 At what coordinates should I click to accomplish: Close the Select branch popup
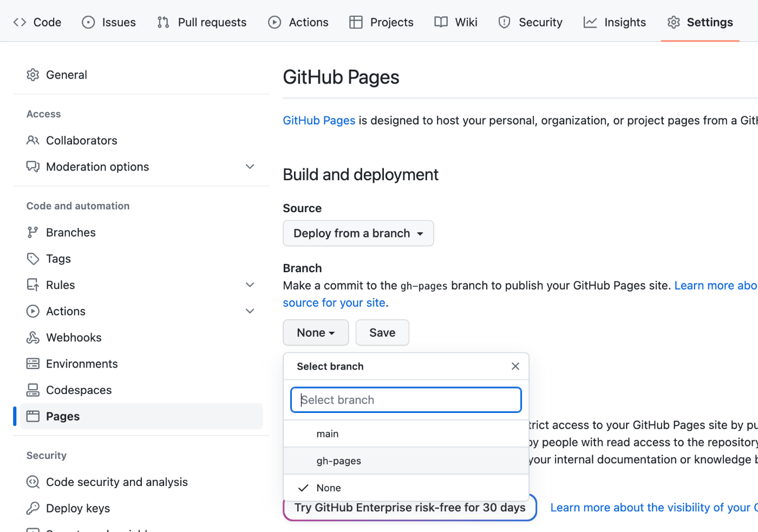click(515, 366)
